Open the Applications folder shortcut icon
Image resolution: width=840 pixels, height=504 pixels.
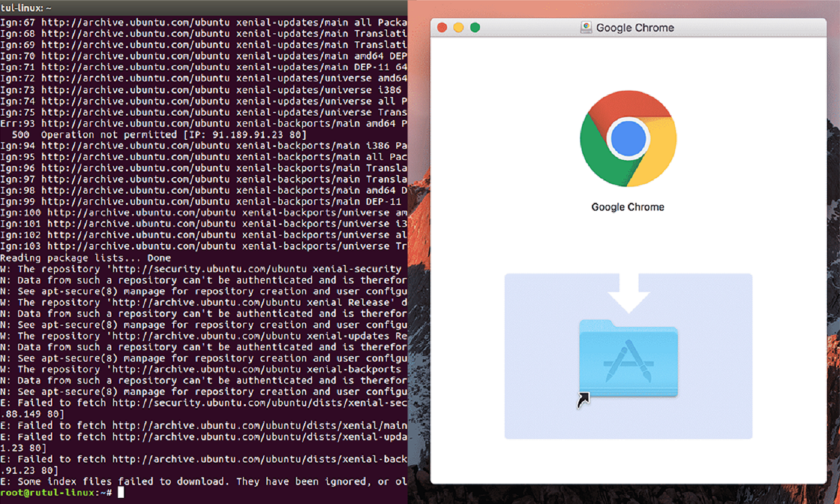(628, 358)
